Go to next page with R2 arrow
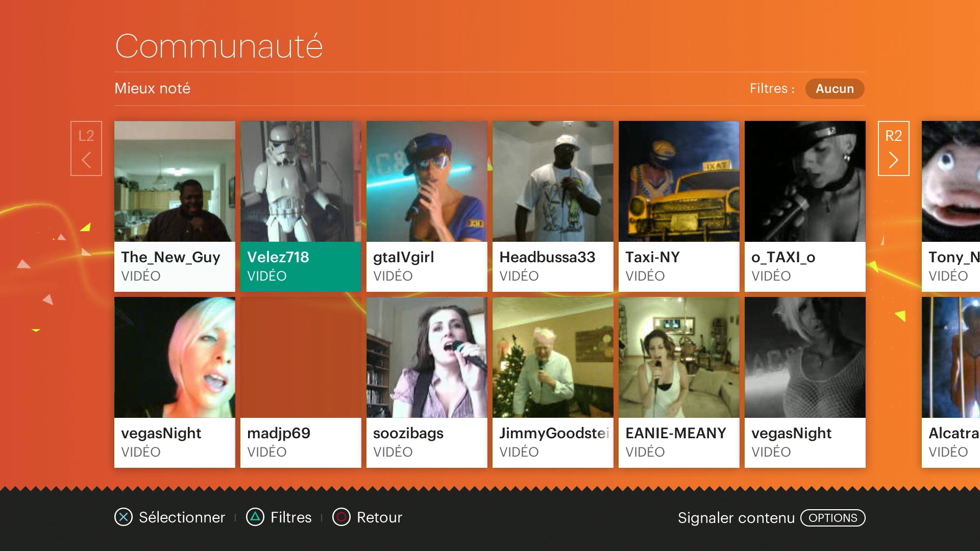The height and width of the screenshot is (551, 980). 893,148
